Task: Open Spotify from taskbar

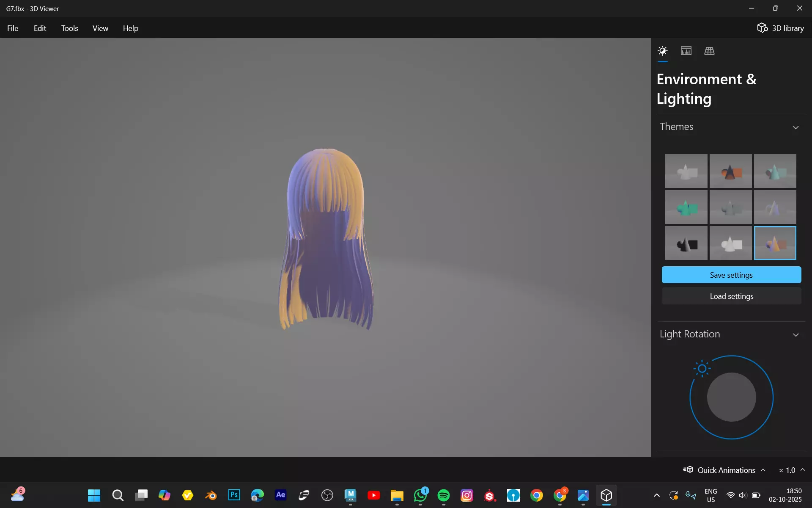Action: (444, 495)
